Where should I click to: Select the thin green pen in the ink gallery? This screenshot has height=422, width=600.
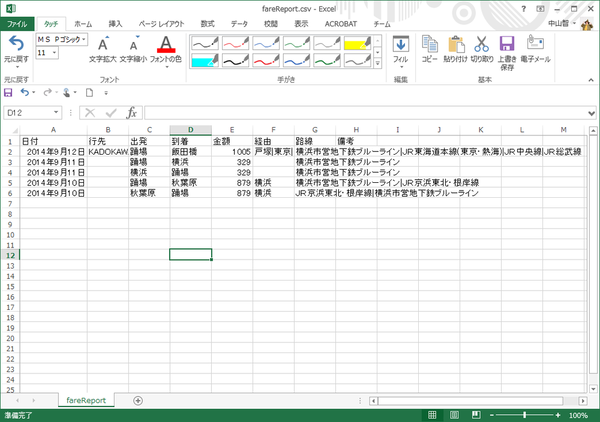click(297, 43)
